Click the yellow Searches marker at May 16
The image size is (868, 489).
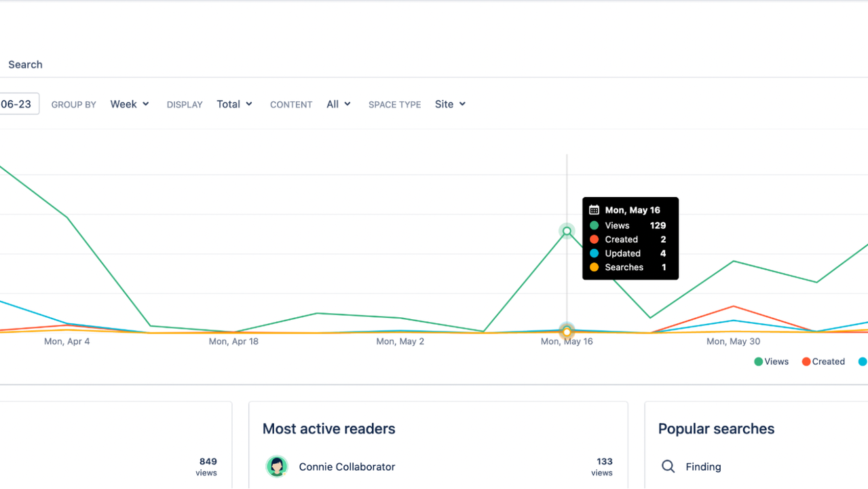click(x=567, y=332)
